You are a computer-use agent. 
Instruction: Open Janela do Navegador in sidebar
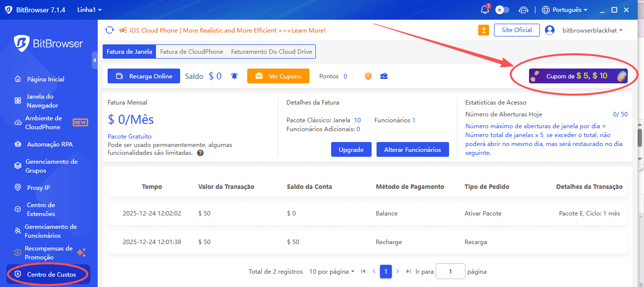(42, 101)
